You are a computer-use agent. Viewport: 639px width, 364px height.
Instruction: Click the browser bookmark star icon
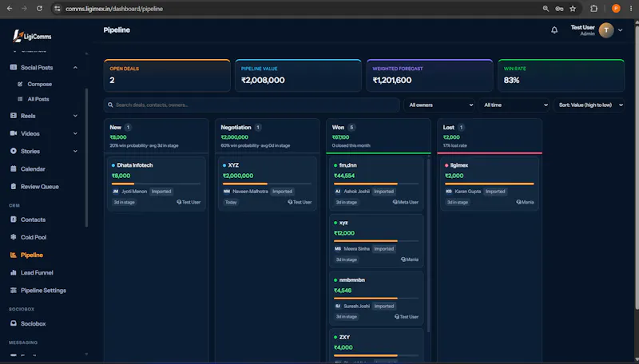(573, 9)
